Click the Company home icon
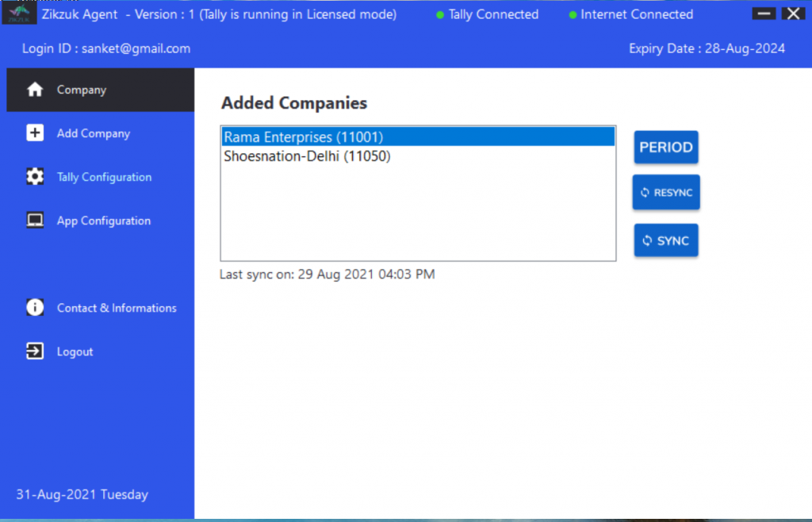Viewport: 812px width, 522px height. [35, 90]
